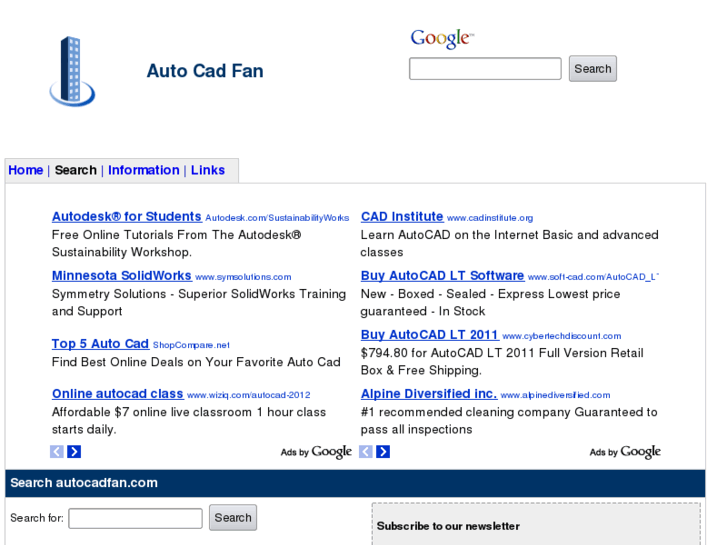
Task: Open Ads by Google label in left column
Action: point(316,452)
